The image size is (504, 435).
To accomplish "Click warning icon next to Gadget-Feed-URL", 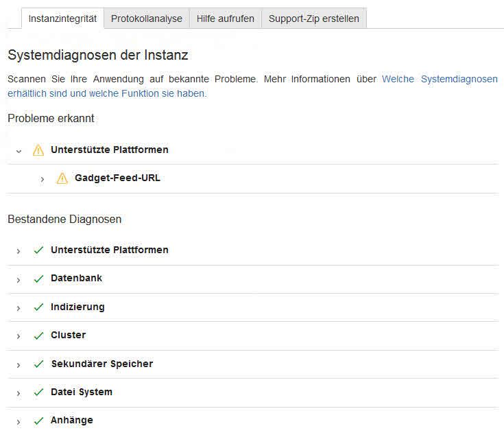I will tap(62, 178).
